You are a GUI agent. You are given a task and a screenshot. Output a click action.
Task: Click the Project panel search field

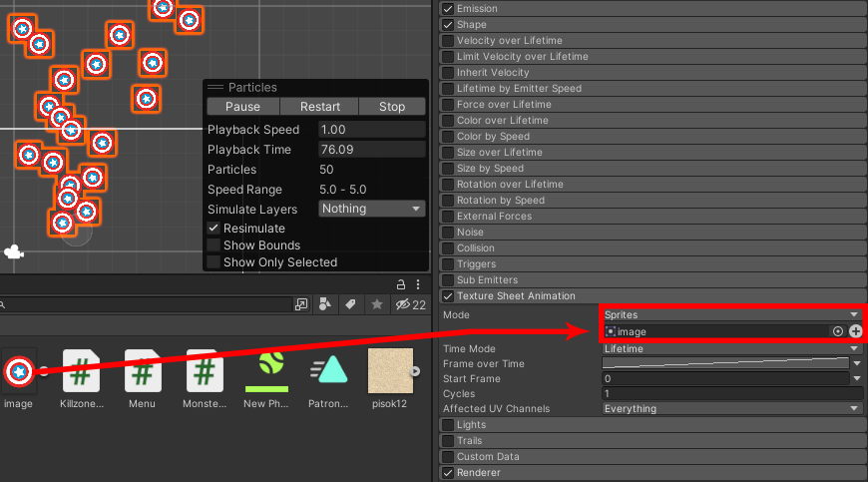(x=145, y=304)
